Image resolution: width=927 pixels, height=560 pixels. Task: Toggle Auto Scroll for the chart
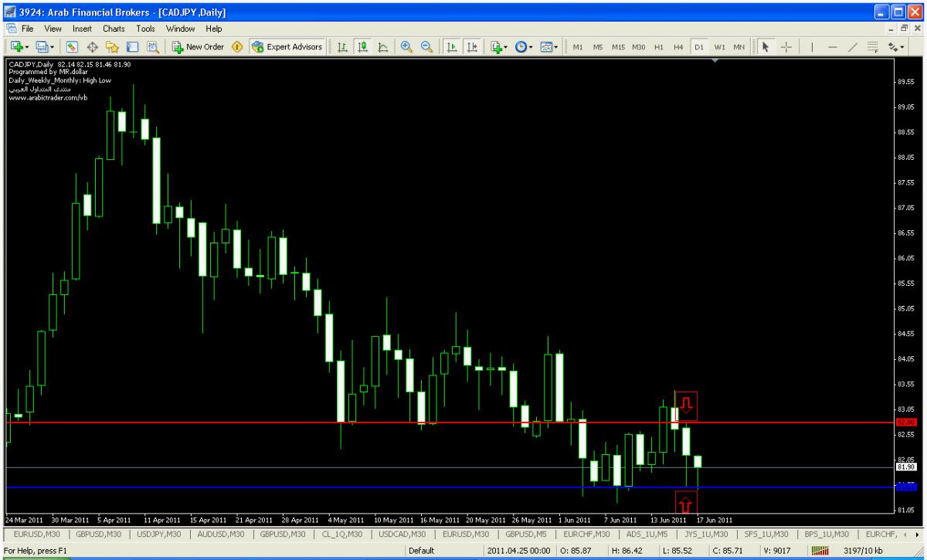click(453, 47)
